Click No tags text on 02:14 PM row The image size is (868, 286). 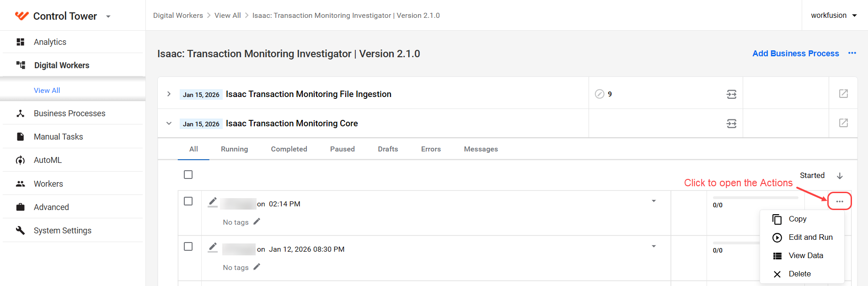(236, 222)
